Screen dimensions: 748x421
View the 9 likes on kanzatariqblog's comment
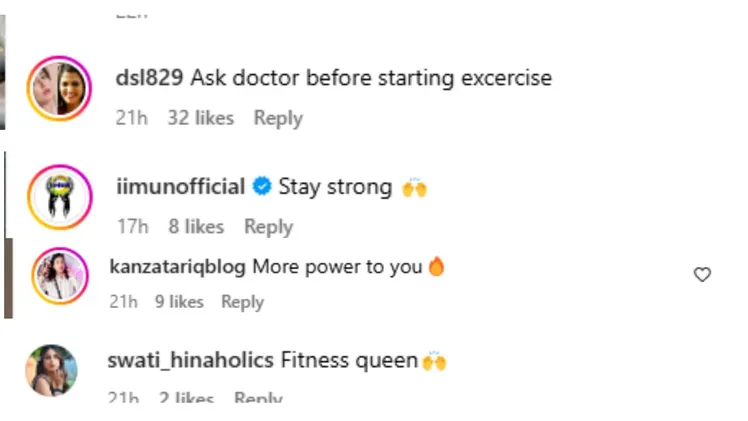point(180,302)
